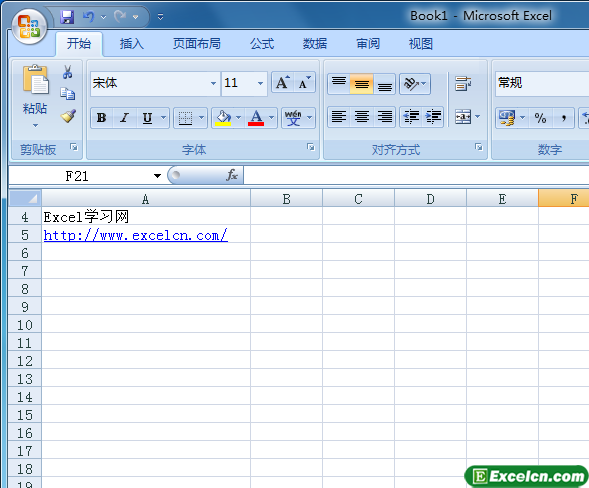This screenshot has width=589, height=488.
Task: Undo the last action
Action: coord(89,17)
